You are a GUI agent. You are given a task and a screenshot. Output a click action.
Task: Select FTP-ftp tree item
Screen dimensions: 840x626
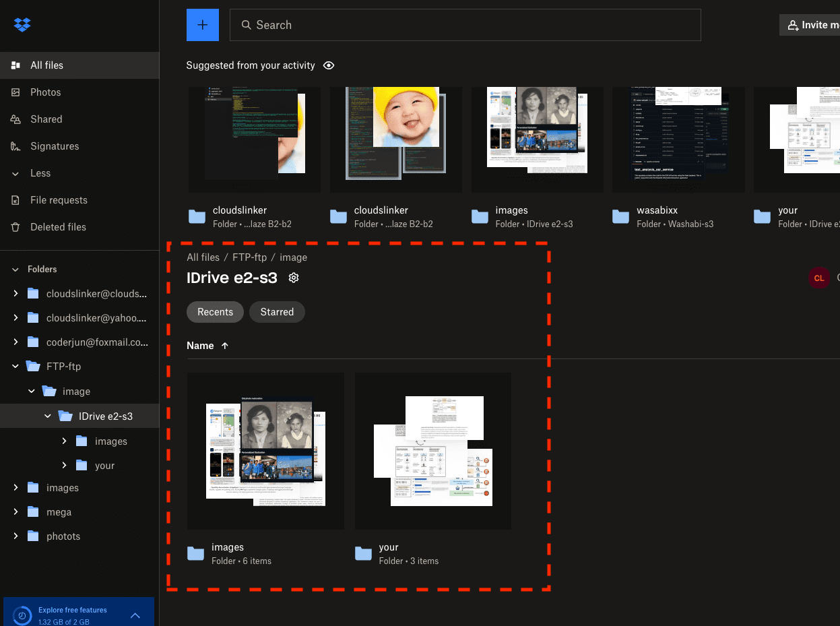79,367
